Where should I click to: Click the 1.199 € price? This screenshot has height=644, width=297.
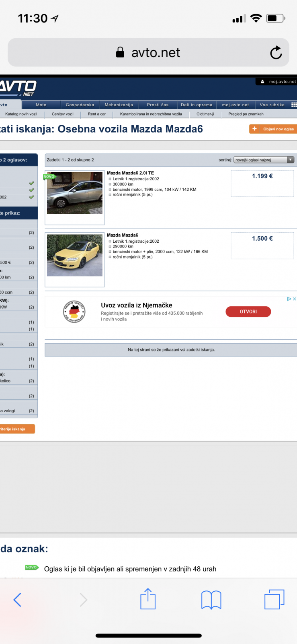(x=262, y=176)
